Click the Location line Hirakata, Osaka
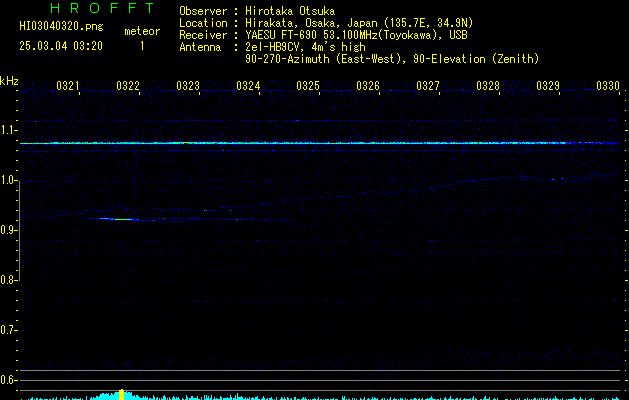The width and height of the screenshot is (629, 400). [x=326, y=23]
